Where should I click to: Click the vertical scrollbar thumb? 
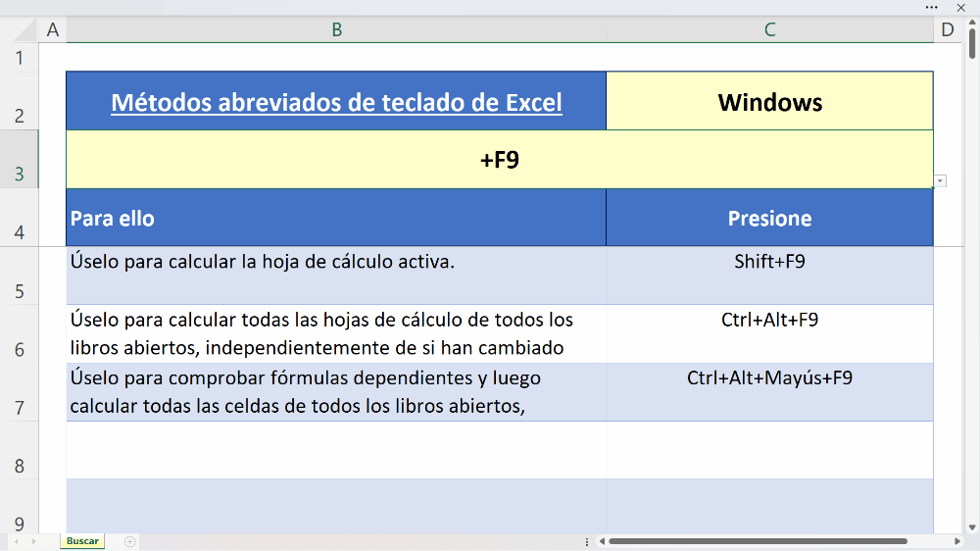click(972, 43)
